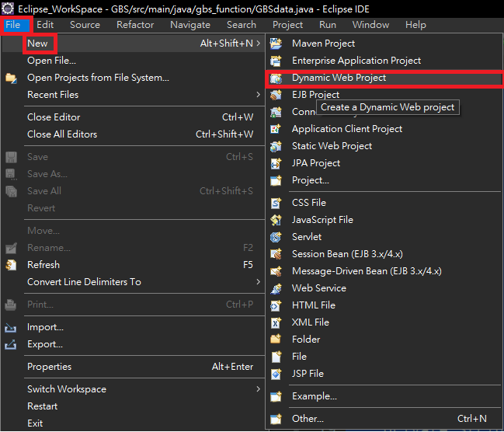Click the Open Projects folder icon
Image resolution: width=504 pixels, height=432 pixels.
tap(11, 78)
